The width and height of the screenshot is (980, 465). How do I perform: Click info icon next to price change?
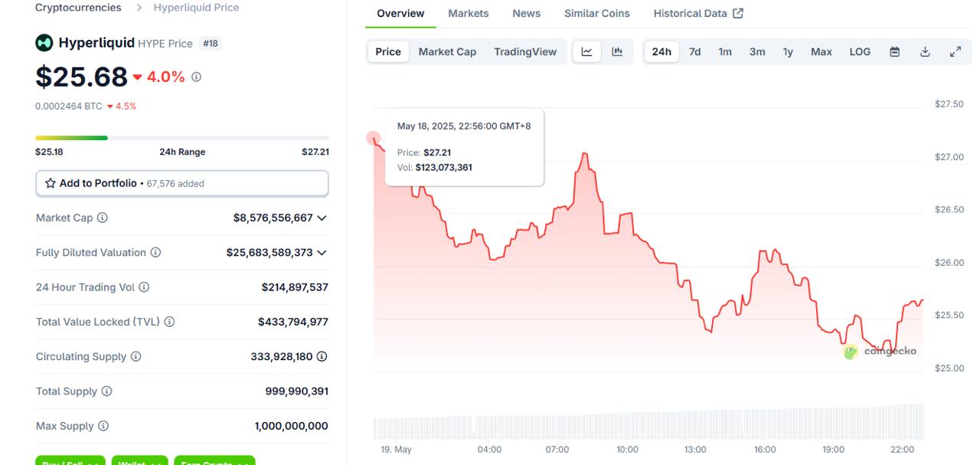pos(196,77)
